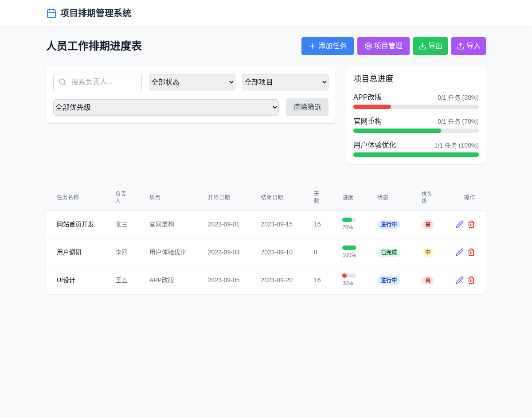This screenshot has height=417, width=532.
Task: Click the 官网重构 project cell in table
Action: click(162, 224)
